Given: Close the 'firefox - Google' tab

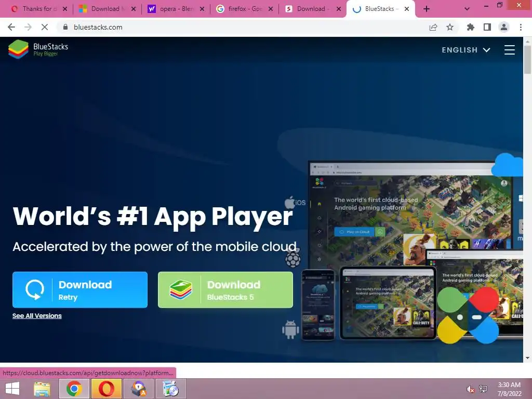Looking at the screenshot, I should point(270,9).
